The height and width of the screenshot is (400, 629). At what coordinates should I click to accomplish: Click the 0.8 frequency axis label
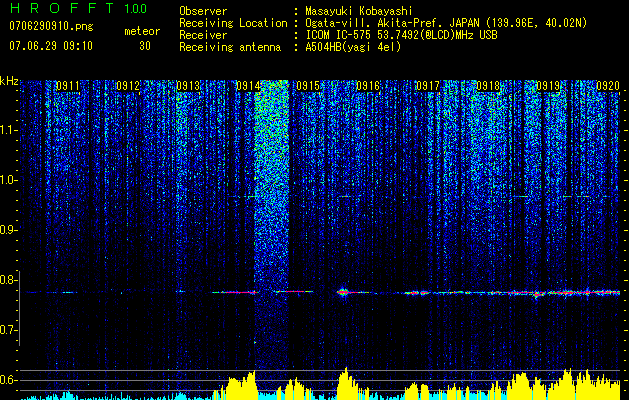tap(9, 280)
